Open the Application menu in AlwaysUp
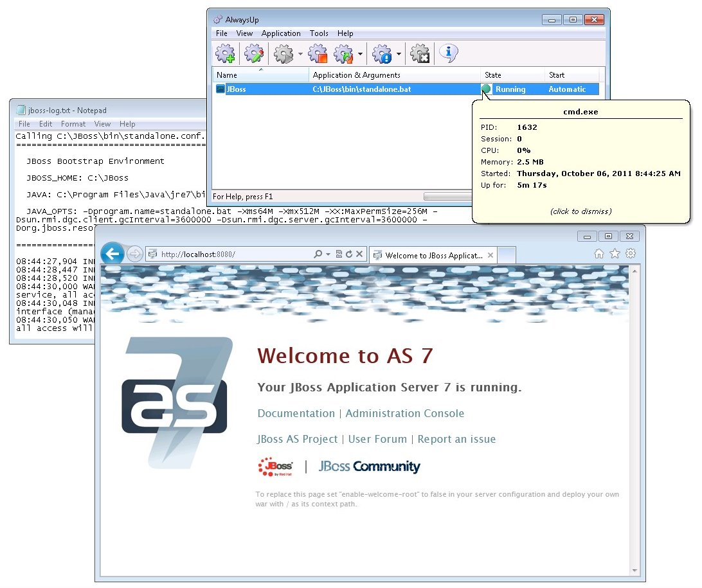This screenshot has height=588, width=702. (x=281, y=33)
